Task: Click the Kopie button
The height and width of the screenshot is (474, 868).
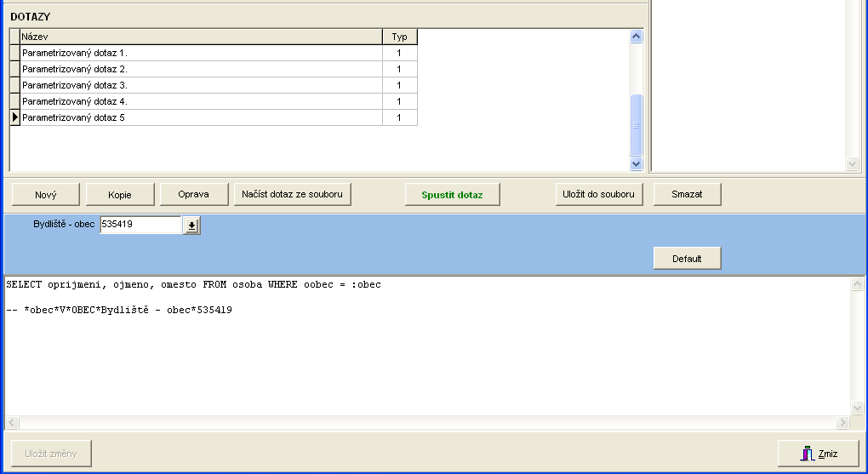Action: tap(119, 195)
